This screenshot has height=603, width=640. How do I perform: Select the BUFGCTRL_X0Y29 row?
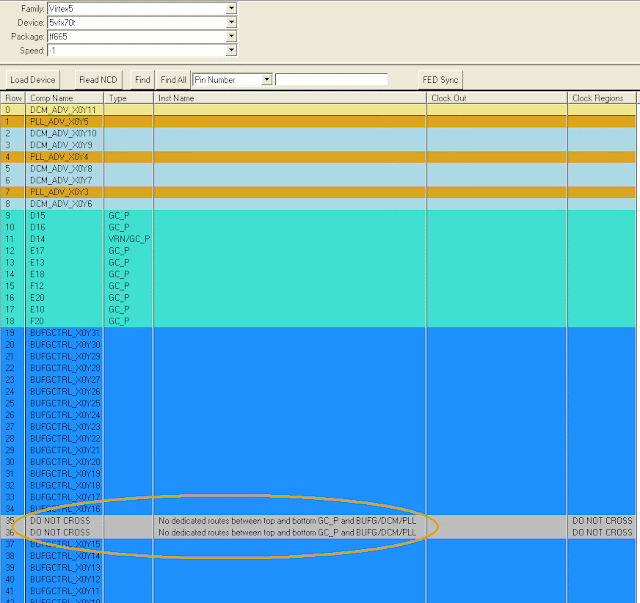point(318,356)
